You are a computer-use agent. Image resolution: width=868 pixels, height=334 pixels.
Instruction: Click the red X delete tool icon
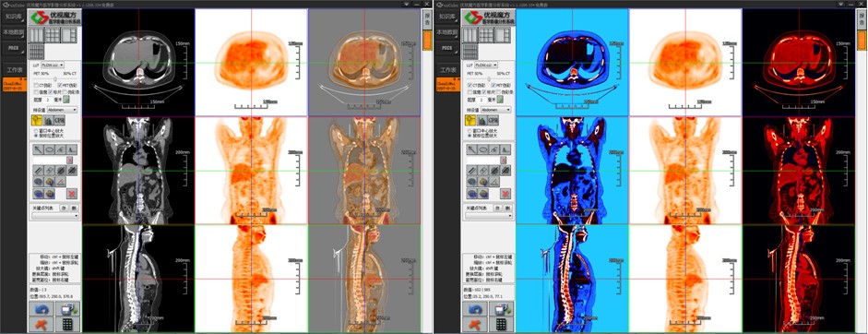point(72,194)
